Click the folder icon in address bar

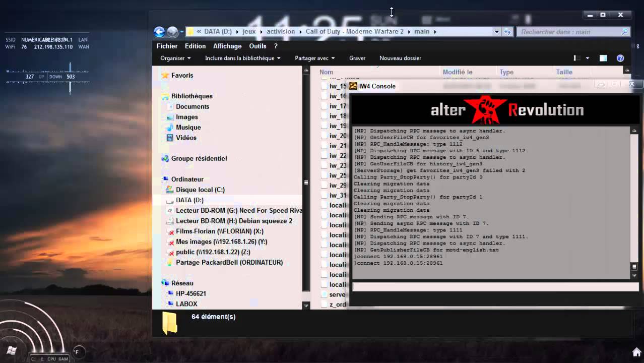[190, 32]
